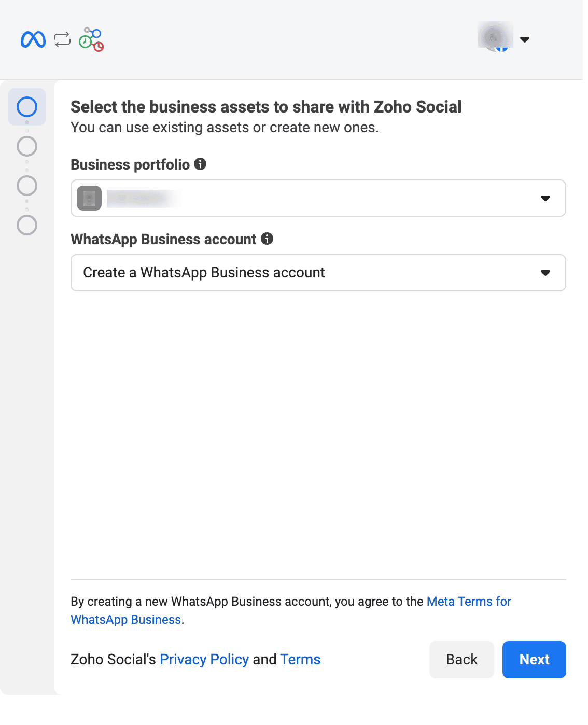The height and width of the screenshot is (725, 588).
Task: Open the Zoho Social Terms link
Action: click(x=300, y=660)
